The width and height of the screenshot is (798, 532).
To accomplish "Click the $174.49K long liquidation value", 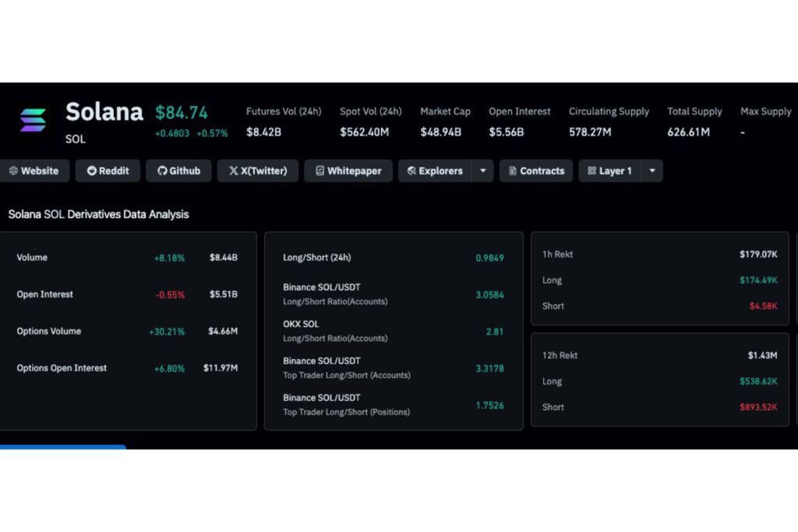I will click(x=758, y=280).
